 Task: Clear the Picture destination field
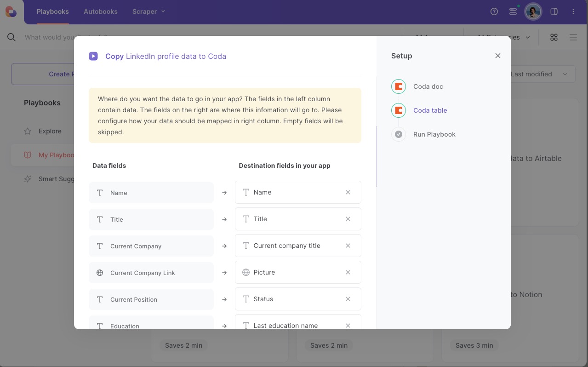click(348, 272)
